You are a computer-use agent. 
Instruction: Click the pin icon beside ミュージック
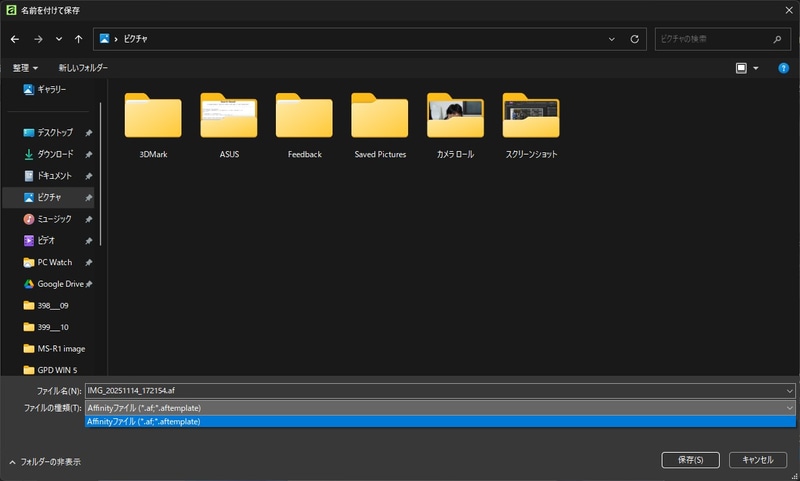(x=89, y=219)
